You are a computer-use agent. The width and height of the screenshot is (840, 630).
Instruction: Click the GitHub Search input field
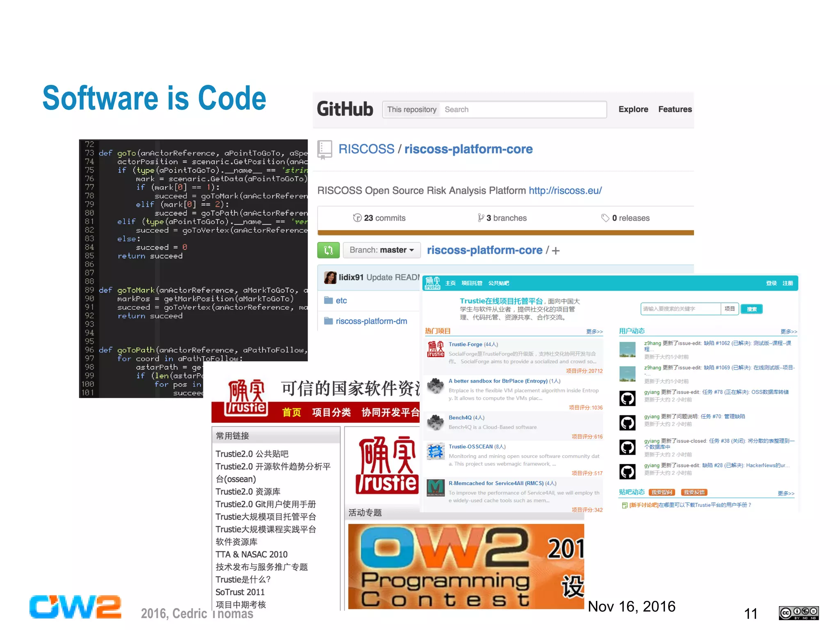(523, 110)
